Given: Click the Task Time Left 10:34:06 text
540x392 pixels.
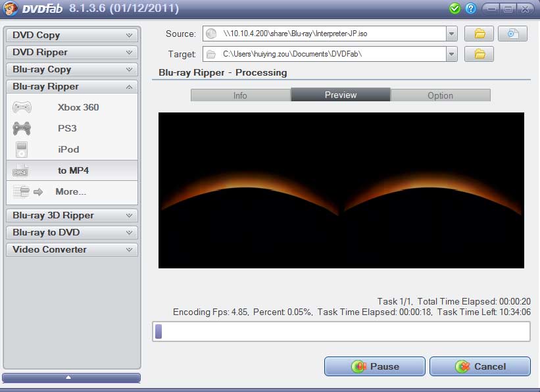Looking at the screenshot, I should click(484, 312).
